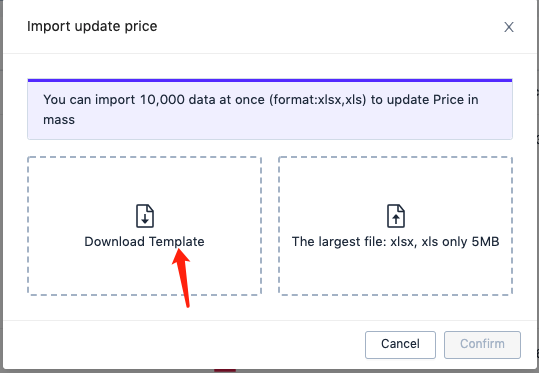Screen dimensions: 539x373
Task: Click the red element below the dialog
Action: (x=225, y=371)
